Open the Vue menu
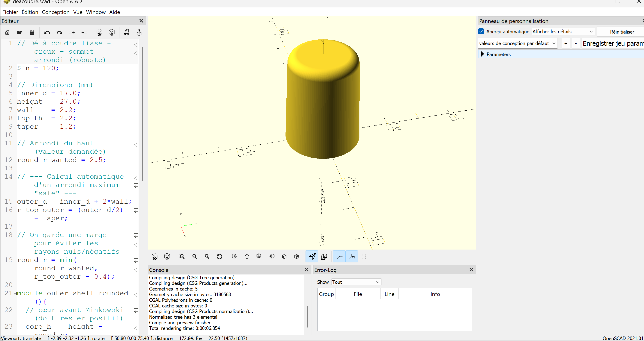Viewport: 644px width, 341px height. click(78, 12)
